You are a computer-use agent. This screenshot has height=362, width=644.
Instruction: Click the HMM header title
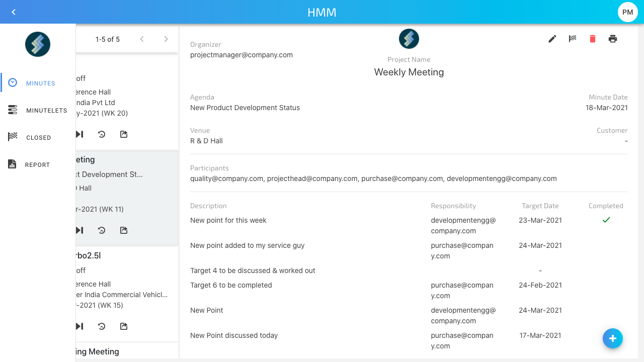[322, 12]
